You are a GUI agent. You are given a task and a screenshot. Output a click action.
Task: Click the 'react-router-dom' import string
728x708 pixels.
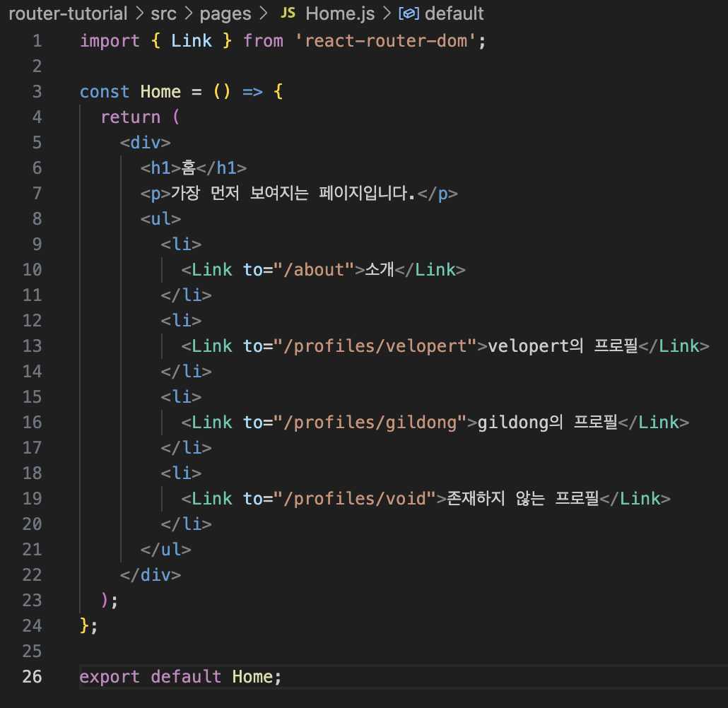pyautogui.click(x=385, y=41)
